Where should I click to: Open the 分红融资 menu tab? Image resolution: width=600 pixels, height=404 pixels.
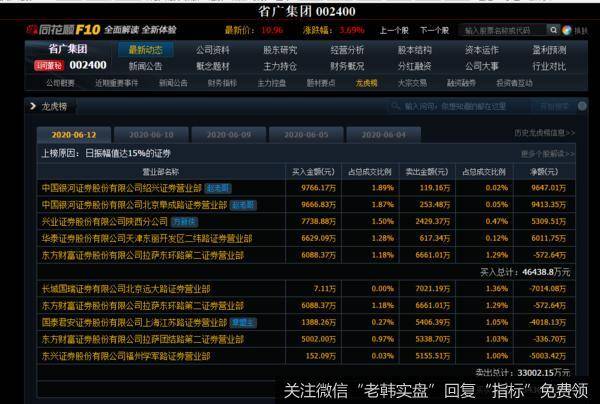click(x=415, y=66)
